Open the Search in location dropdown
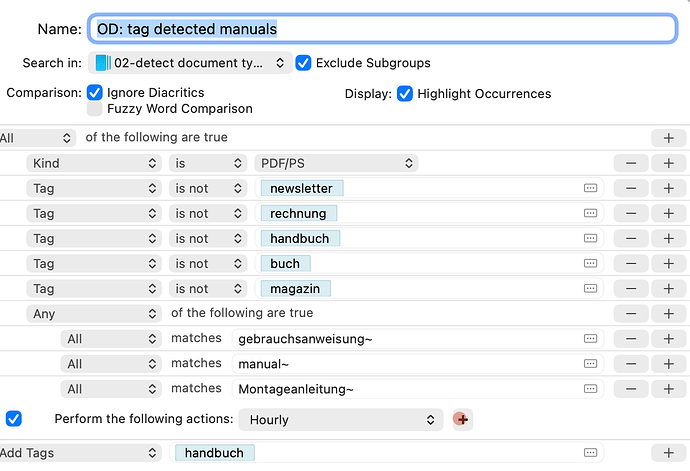690x471 pixels. tap(190, 63)
